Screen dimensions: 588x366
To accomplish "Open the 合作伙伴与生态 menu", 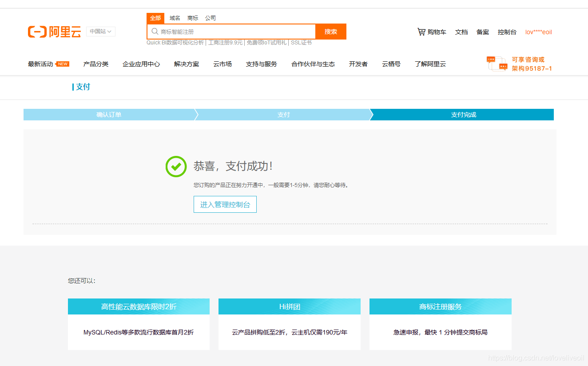I will (x=313, y=64).
